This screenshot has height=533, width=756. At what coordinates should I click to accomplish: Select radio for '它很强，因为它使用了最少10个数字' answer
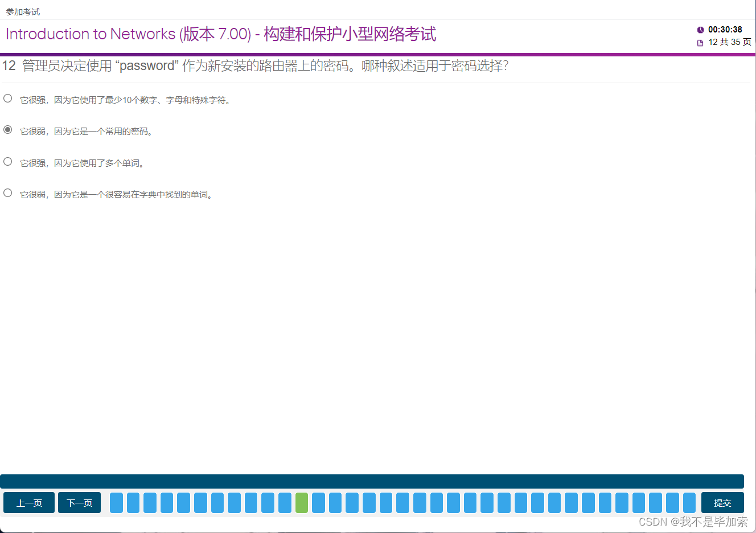point(8,99)
